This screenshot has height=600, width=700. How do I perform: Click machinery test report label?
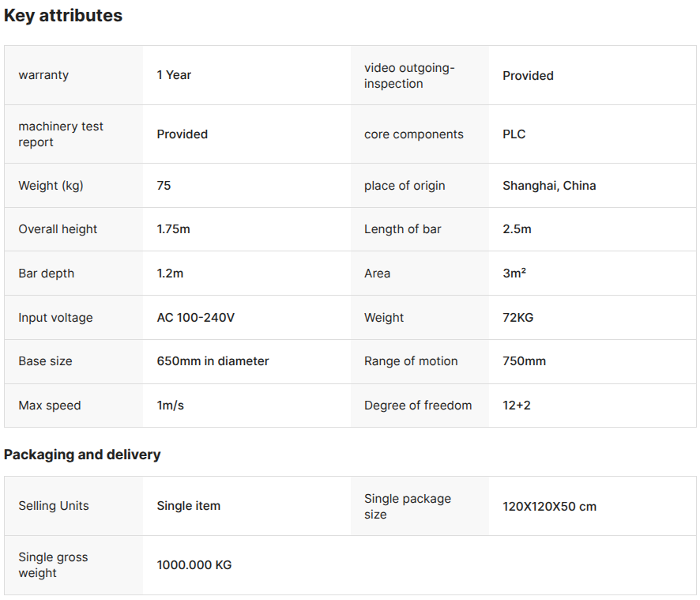click(61, 134)
